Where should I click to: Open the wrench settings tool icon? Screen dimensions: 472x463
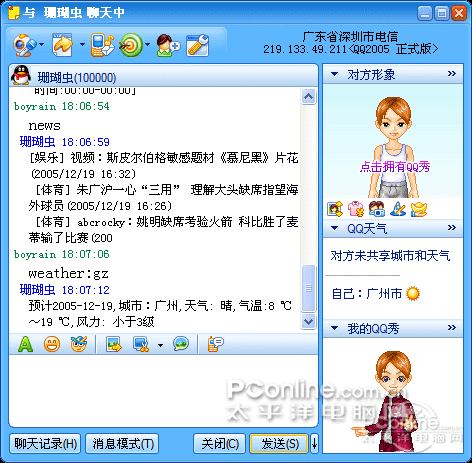(x=197, y=45)
